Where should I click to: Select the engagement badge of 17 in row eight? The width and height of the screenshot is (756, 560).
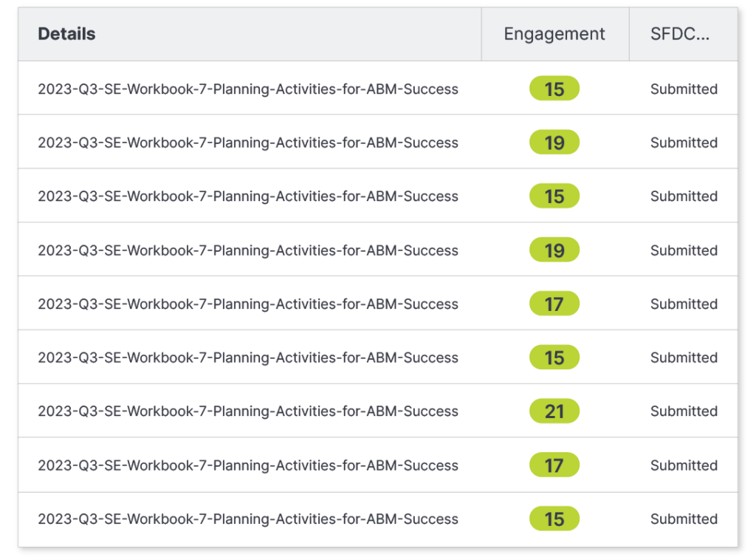[x=554, y=465]
